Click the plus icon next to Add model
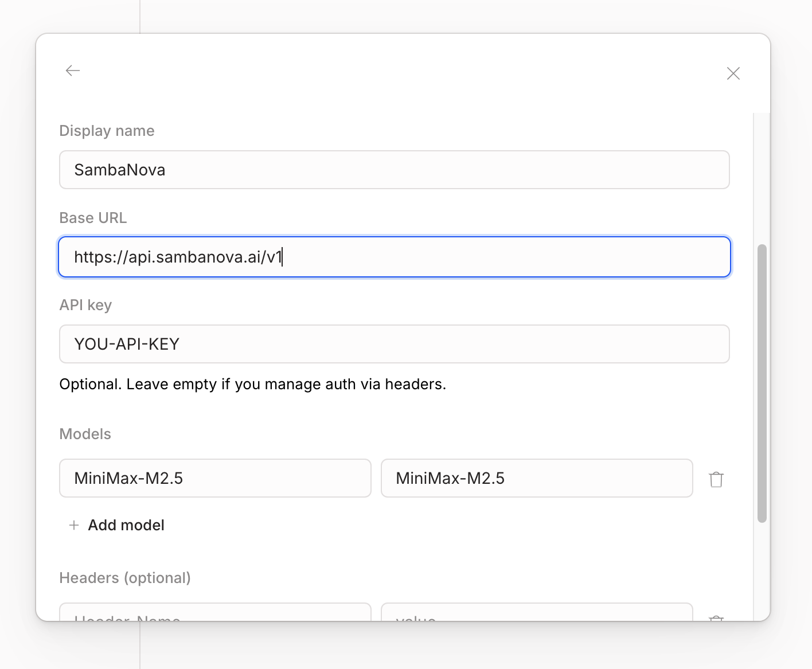 click(73, 525)
